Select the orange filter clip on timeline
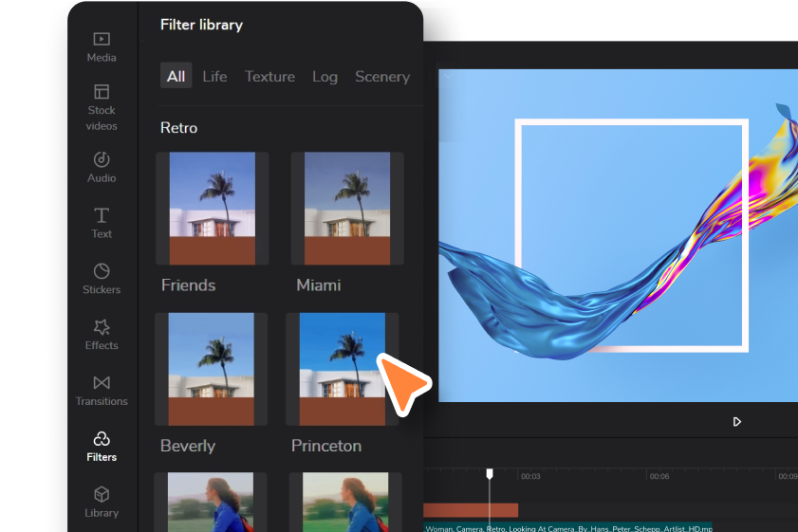 pos(471,510)
